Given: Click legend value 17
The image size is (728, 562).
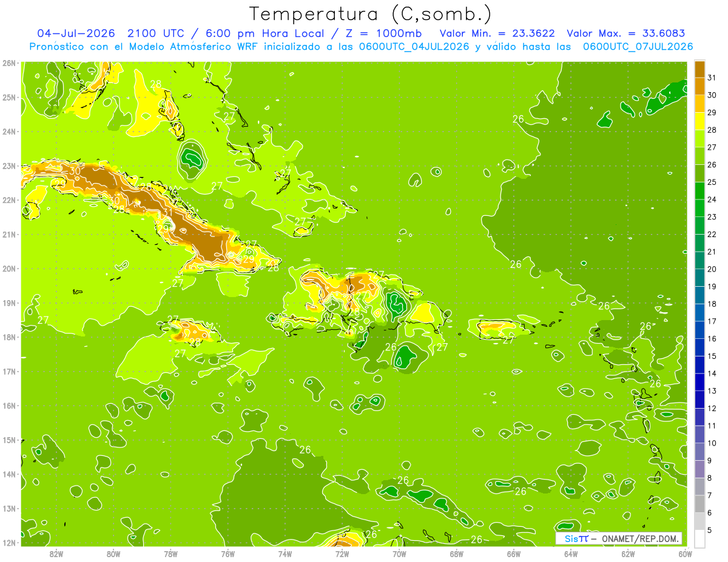Looking at the screenshot, I should [x=712, y=321].
